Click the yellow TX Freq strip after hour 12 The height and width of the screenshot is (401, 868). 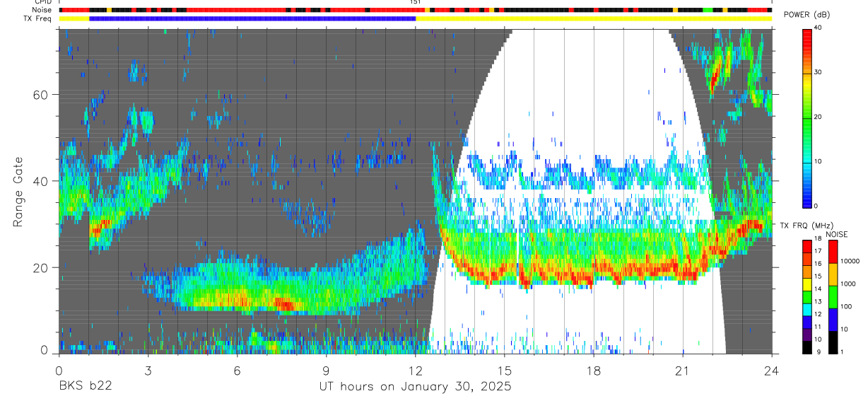(x=594, y=18)
